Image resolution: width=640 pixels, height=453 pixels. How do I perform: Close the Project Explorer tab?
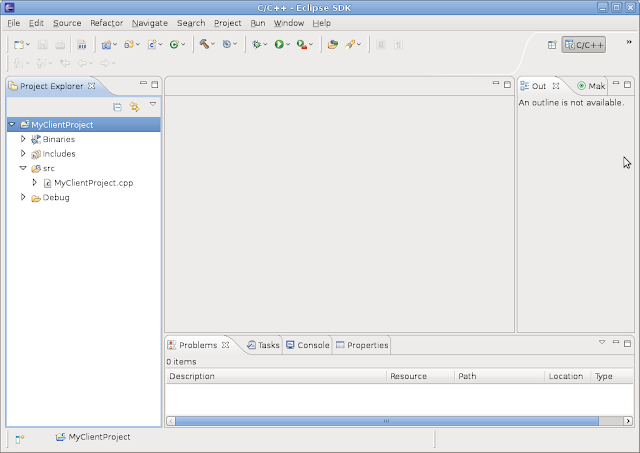(x=92, y=86)
